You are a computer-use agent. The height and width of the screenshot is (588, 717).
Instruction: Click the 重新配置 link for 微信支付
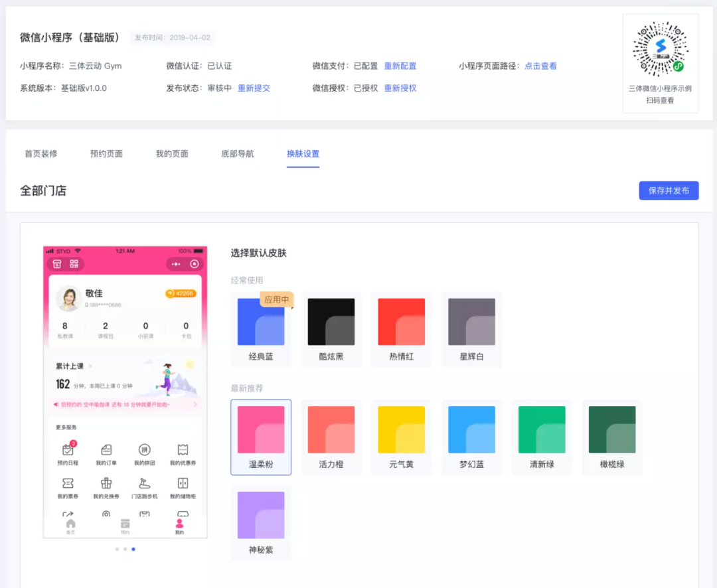pyautogui.click(x=400, y=66)
